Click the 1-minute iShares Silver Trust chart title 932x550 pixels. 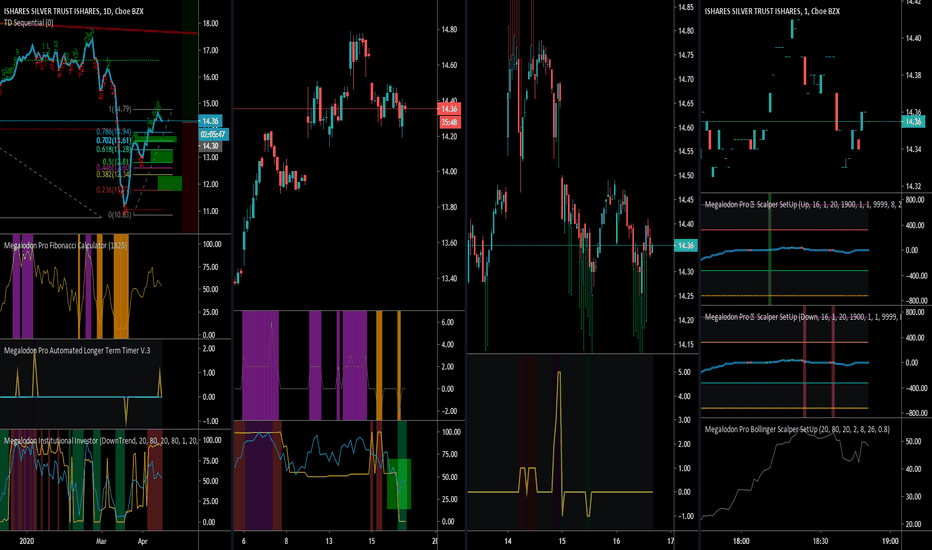[772, 11]
